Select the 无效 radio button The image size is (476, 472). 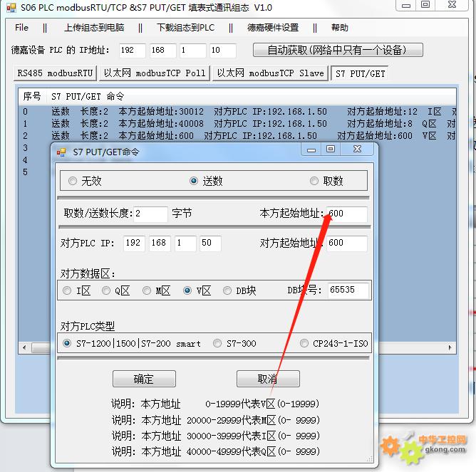click(73, 181)
